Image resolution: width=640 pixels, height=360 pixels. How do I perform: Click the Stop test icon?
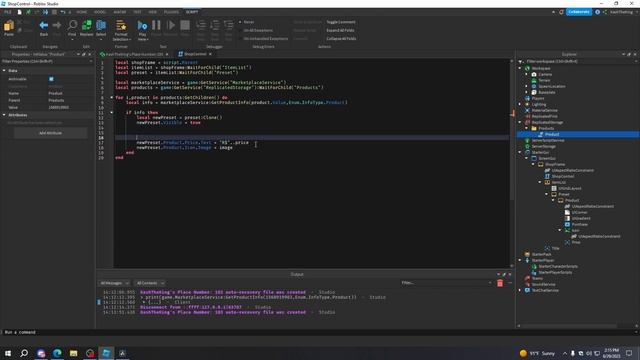185,25
